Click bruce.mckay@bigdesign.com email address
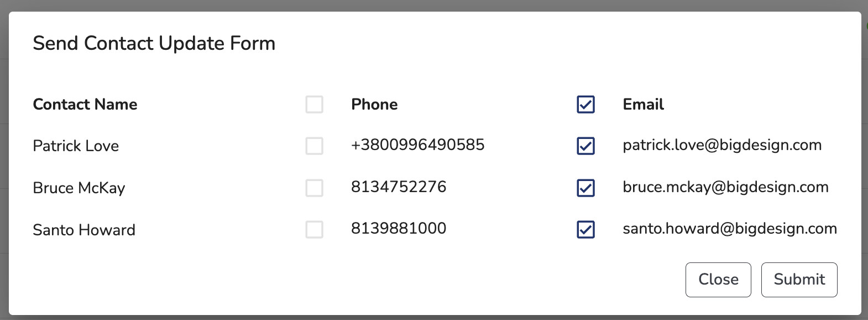The height and width of the screenshot is (320, 868). click(725, 187)
